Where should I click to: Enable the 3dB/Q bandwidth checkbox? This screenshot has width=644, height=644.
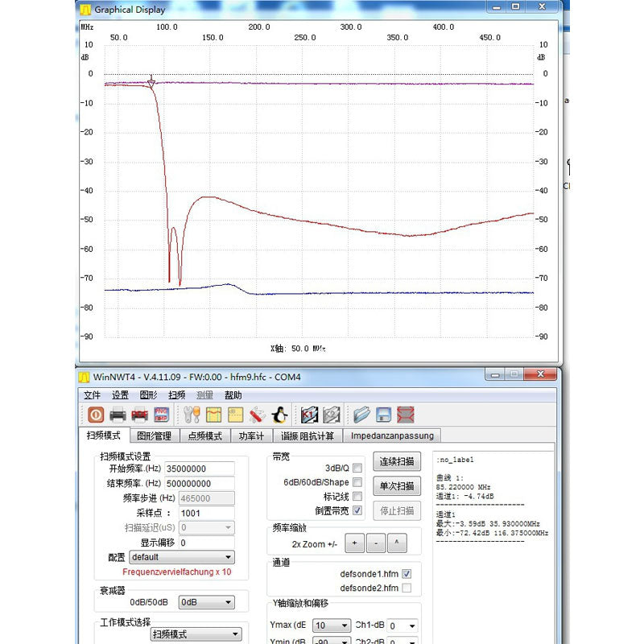click(357, 468)
